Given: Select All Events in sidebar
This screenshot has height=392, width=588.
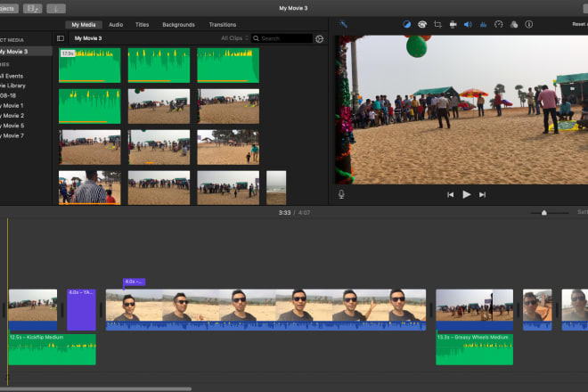Looking at the screenshot, I should coord(12,76).
